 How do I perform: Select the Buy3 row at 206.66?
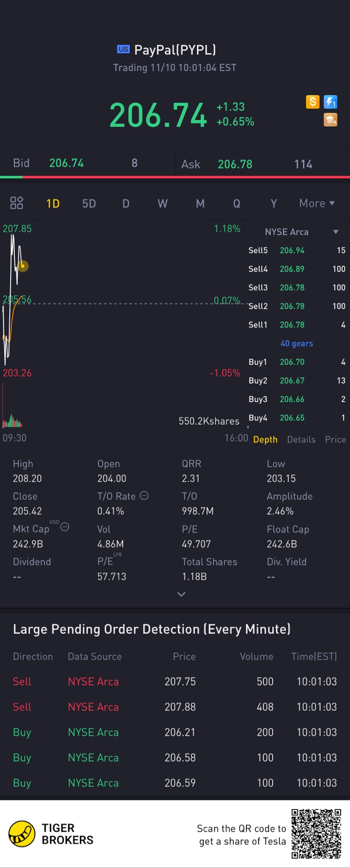(x=297, y=399)
